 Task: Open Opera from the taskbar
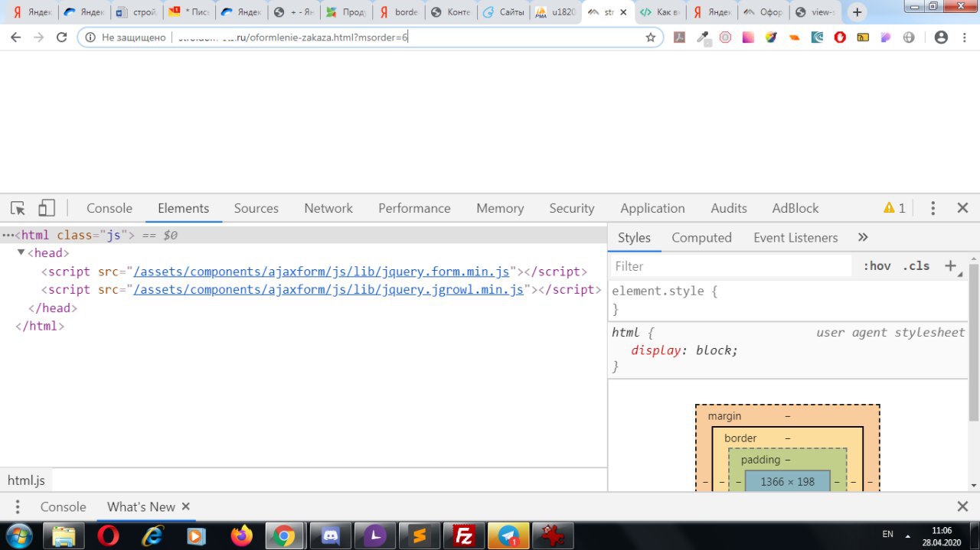[x=109, y=536]
